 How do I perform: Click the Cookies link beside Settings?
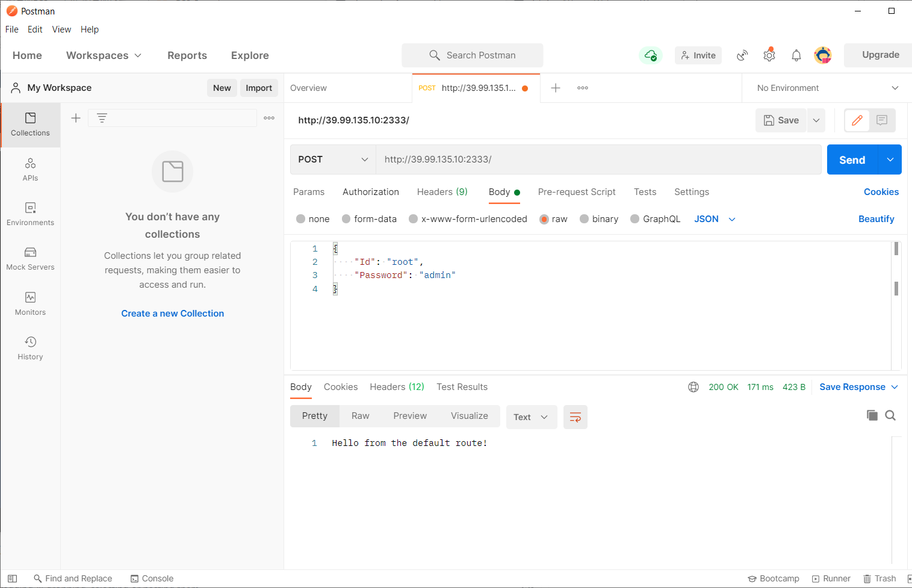pyautogui.click(x=881, y=192)
